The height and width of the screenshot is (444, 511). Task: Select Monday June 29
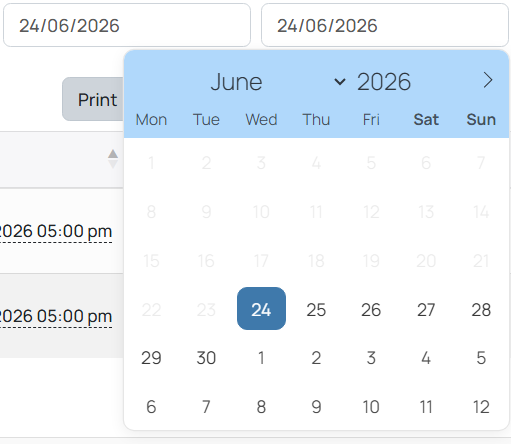[x=151, y=358]
